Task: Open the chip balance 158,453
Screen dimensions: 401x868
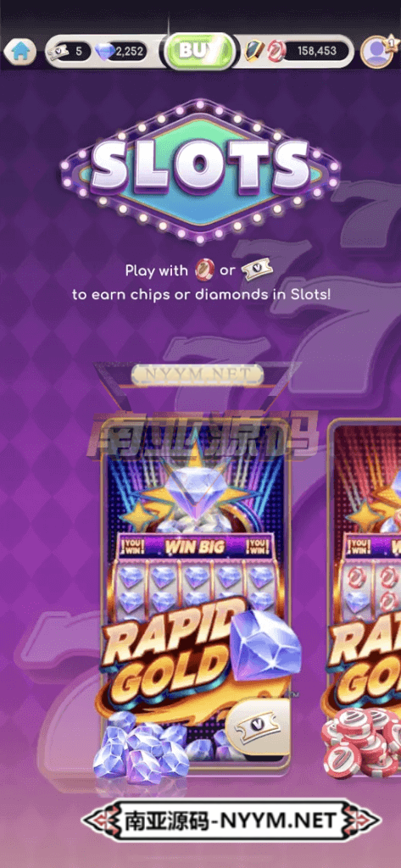Action: (x=317, y=52)
